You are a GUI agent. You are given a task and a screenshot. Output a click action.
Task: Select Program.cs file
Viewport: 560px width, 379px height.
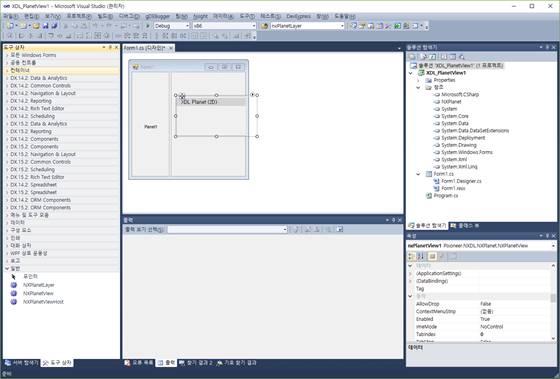pos(445,196)
